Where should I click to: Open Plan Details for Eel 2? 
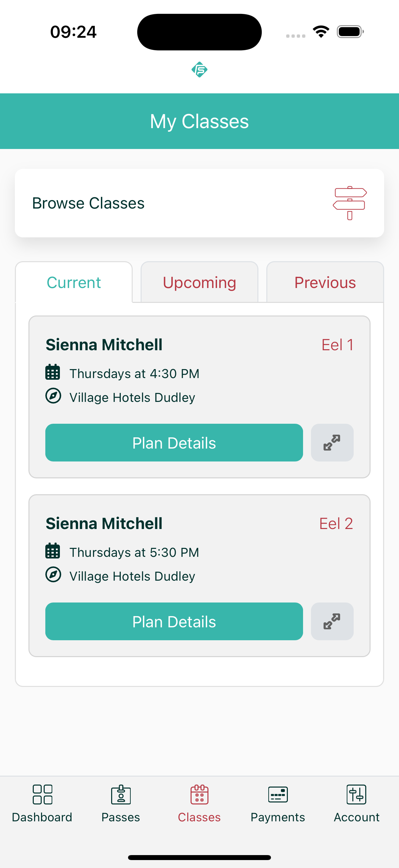[174, 621]
